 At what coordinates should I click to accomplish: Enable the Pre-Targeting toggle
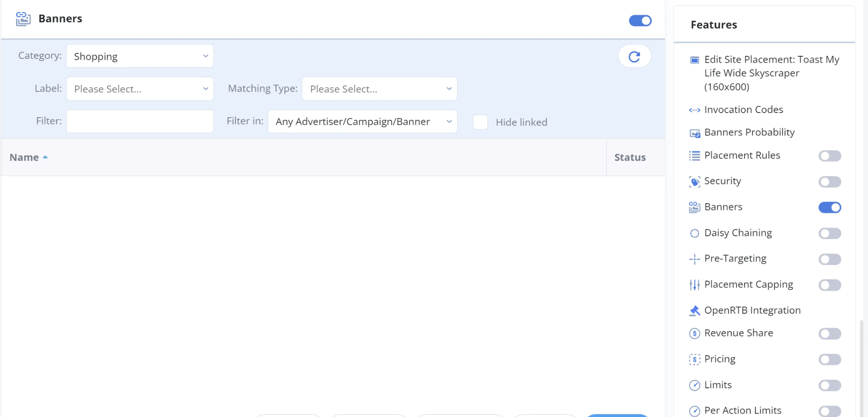point(830,259)
